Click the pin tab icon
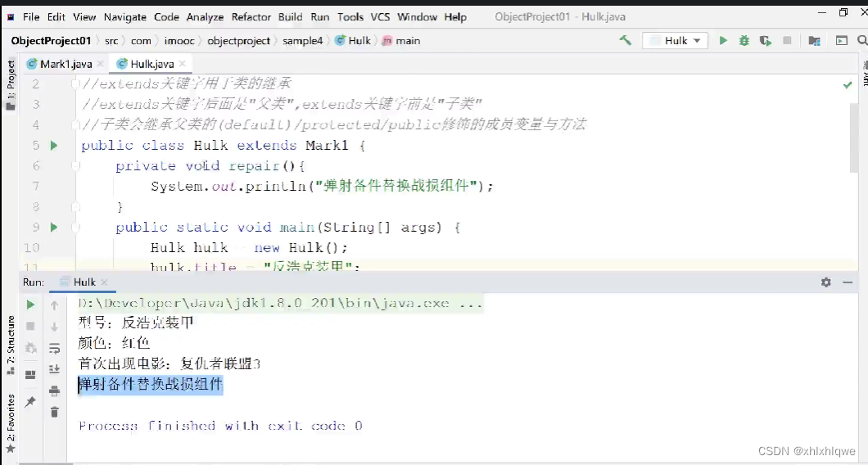 tap(30, 401)
